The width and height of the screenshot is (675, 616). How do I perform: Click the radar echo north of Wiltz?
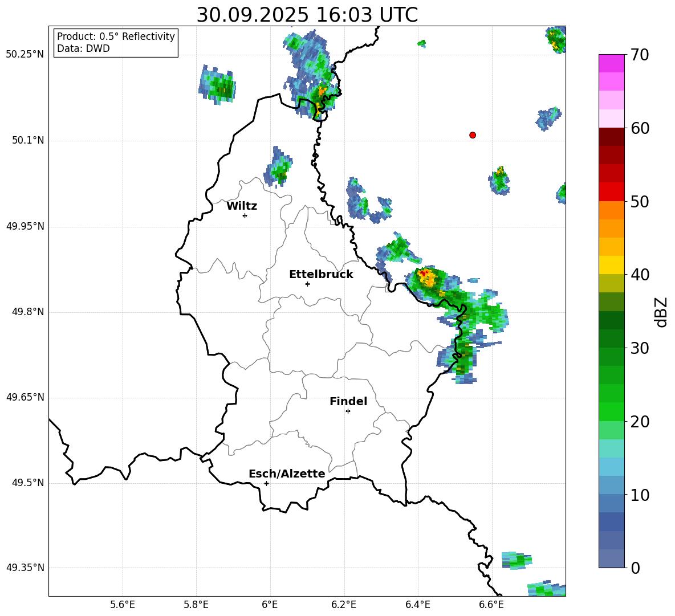tap(278, 168)
